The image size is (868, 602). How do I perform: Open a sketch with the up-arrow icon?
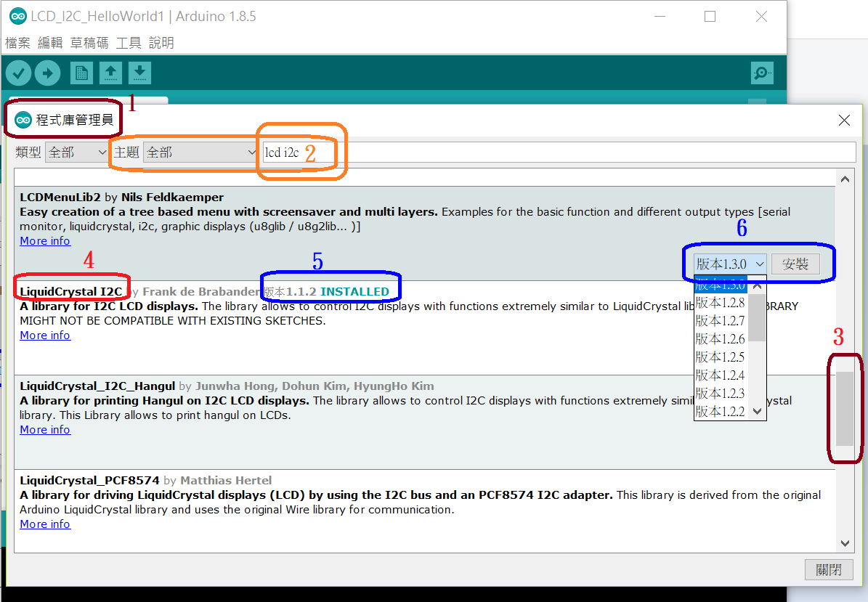pyautogui.click(x=110, y=73)
